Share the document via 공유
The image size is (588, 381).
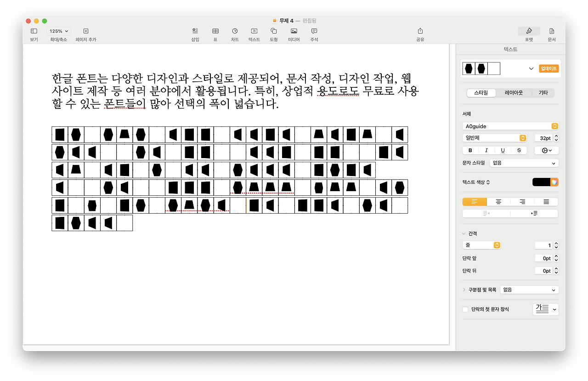[419, 33]
